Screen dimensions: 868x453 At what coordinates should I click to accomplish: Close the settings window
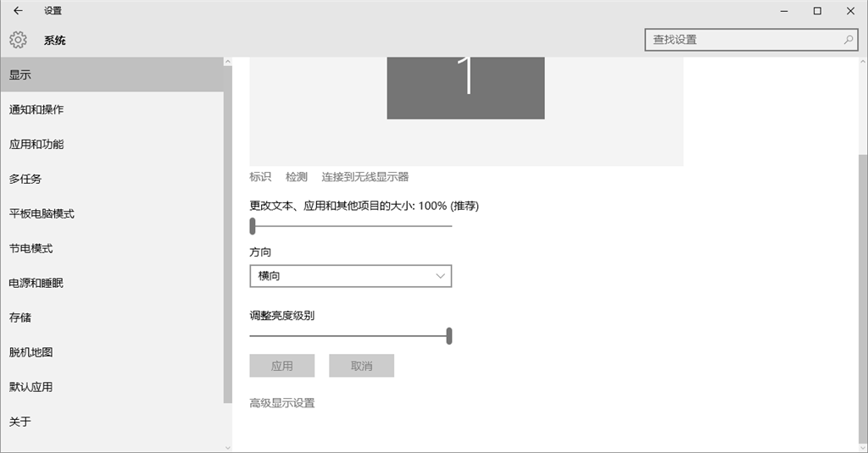pyautogui.click(x=850, y=10)
